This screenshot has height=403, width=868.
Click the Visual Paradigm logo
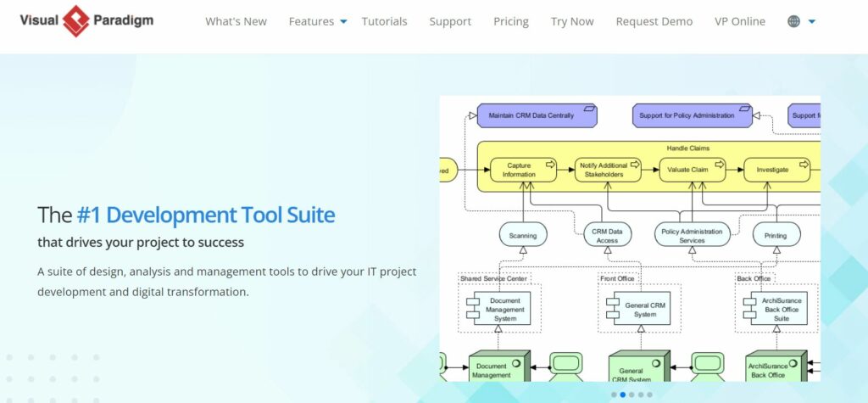click(86, 21)
